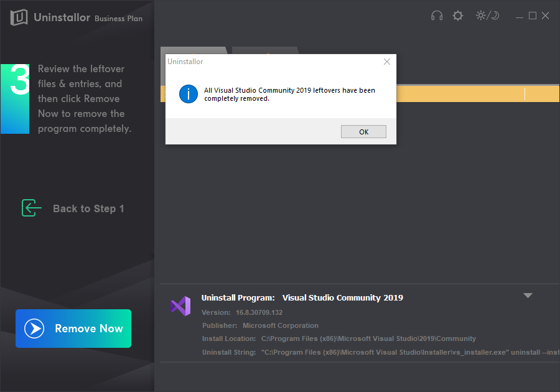
Task: Close the Uninstallor main window
Action: [x=545, y=16]
